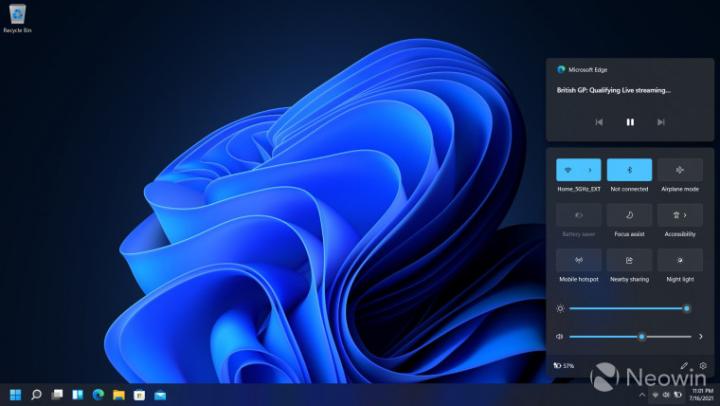Click the network icon in system tray
The width and height of the screenshot is (720, 406).
(655, 395)
